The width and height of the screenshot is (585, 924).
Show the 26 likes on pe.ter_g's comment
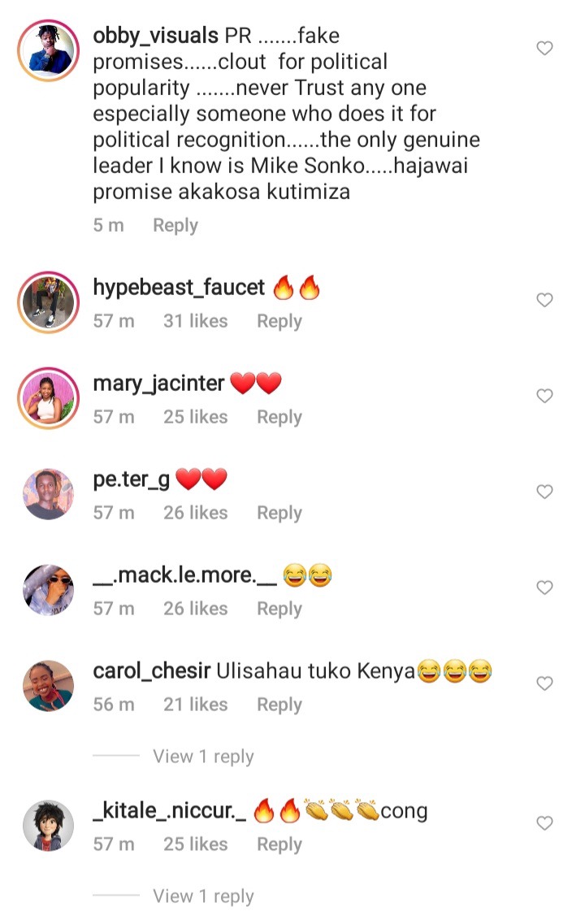[x=196, y=513]
